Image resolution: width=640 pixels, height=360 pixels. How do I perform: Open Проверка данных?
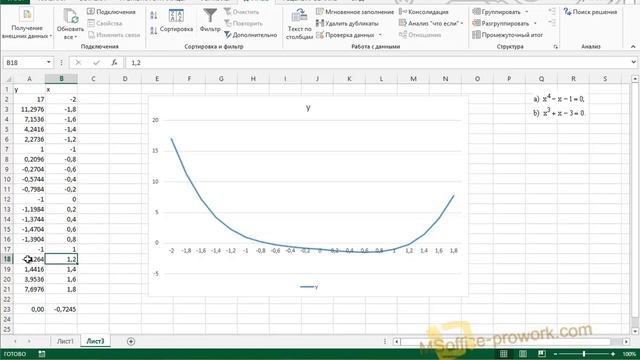tap(345, 35)
